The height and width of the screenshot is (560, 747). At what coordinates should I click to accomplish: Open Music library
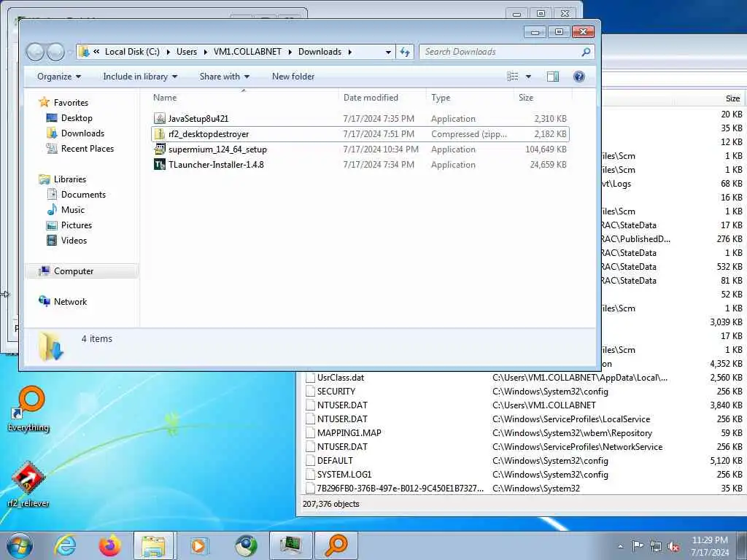click(72, 209)
